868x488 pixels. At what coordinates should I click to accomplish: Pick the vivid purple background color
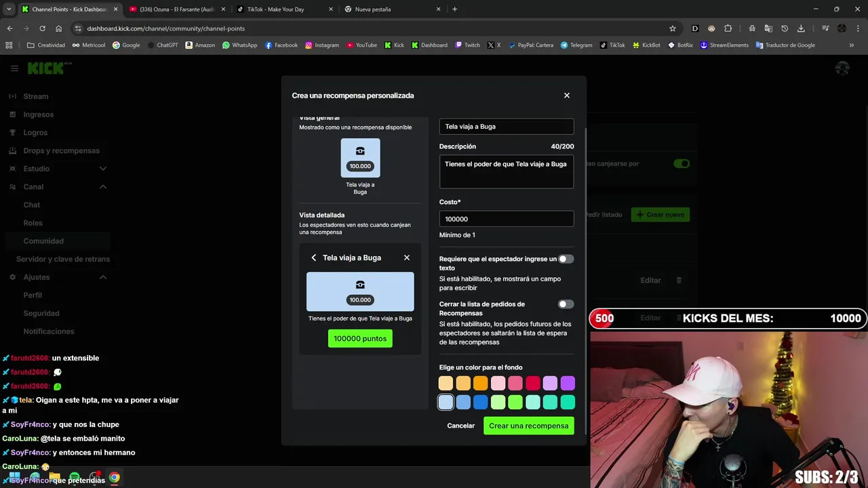(568, 384)
